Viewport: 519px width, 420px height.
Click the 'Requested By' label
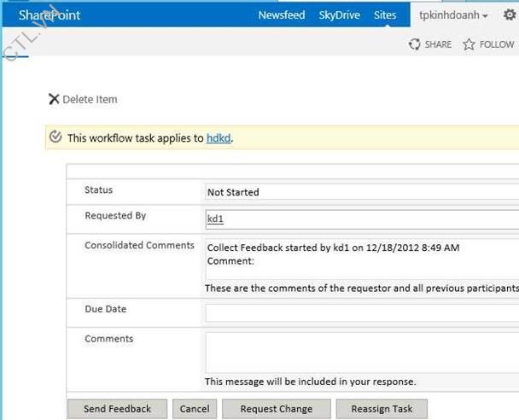coord(115,215)
